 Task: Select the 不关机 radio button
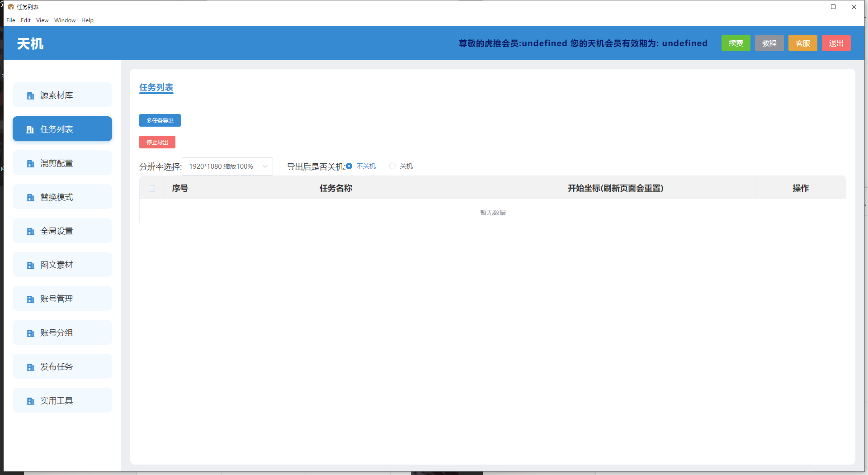coord(349,166)
